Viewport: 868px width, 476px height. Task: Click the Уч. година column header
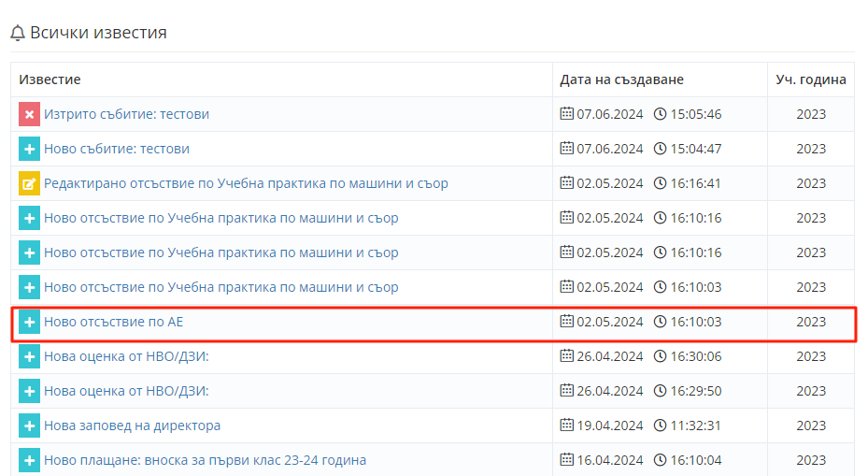[x=810, y=79]
